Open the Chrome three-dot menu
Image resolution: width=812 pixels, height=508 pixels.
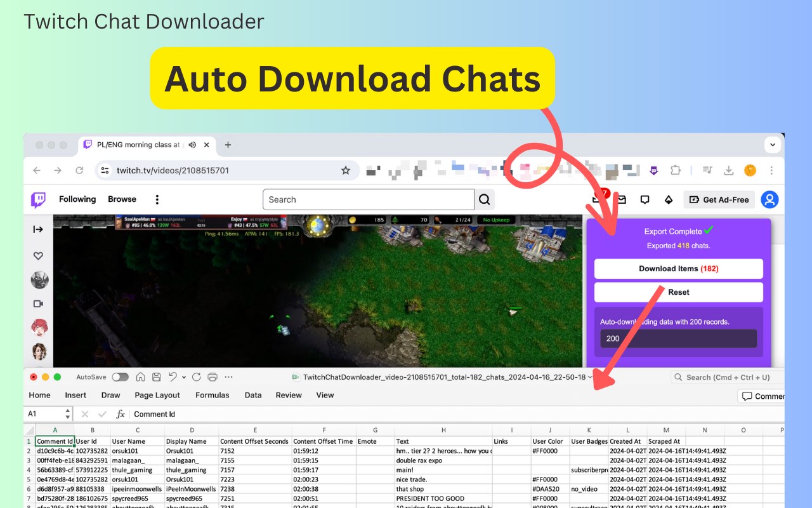771,170
